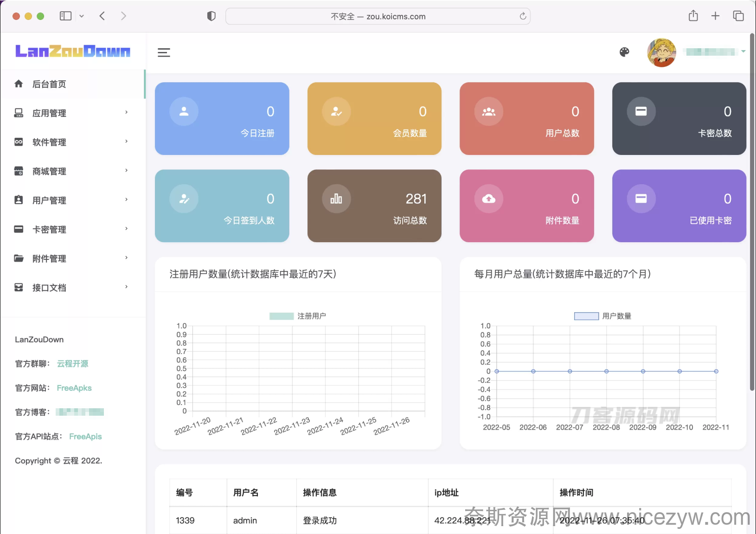Image resolution: width=756 pixels, height=534 pixels.
Task: Expand the 应用管理 menu chevron
Action: (x=126, y=112)
